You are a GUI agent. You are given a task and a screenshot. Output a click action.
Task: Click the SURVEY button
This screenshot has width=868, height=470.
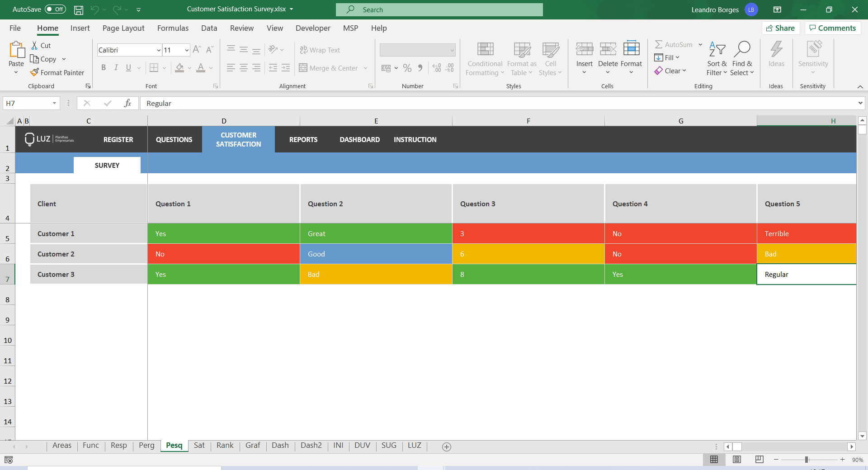[107, 165]
